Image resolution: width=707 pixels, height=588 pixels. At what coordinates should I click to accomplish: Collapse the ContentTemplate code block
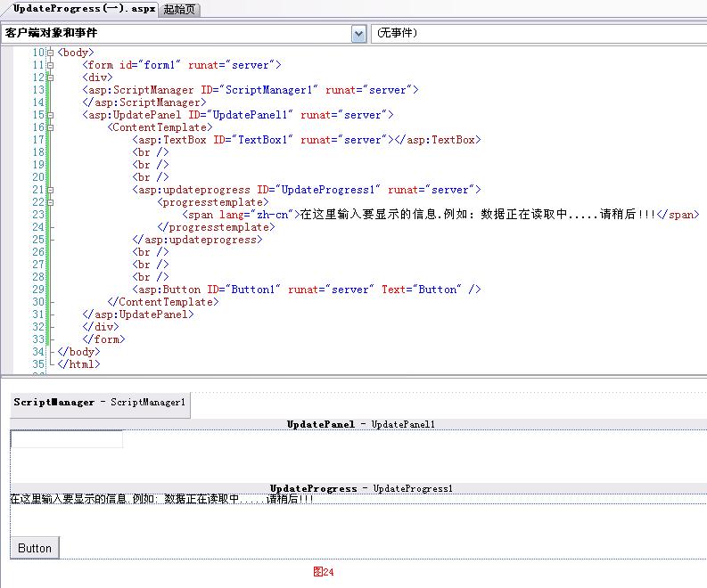pyautogui.click(x=50, y=127)
